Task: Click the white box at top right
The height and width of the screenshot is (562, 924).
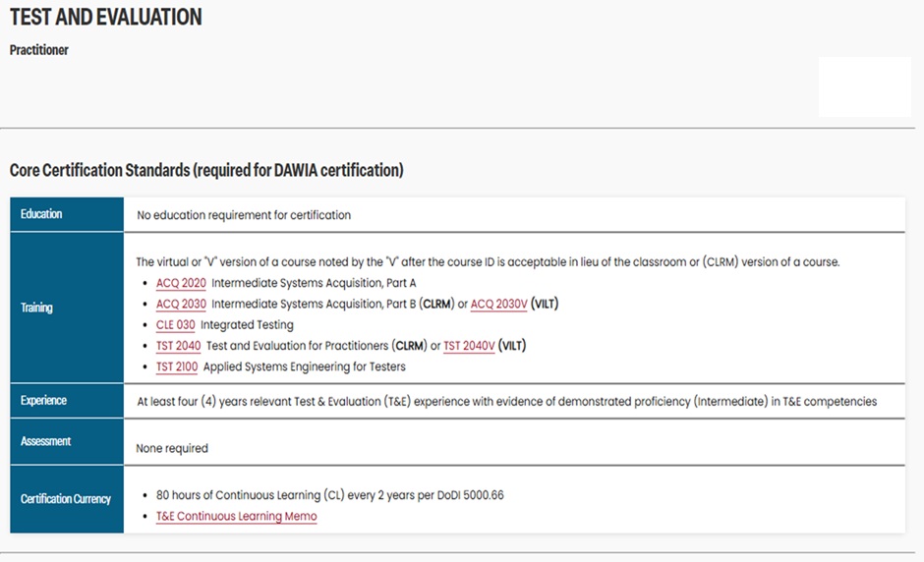Action: pyautogui.click(x=864, y=87)
